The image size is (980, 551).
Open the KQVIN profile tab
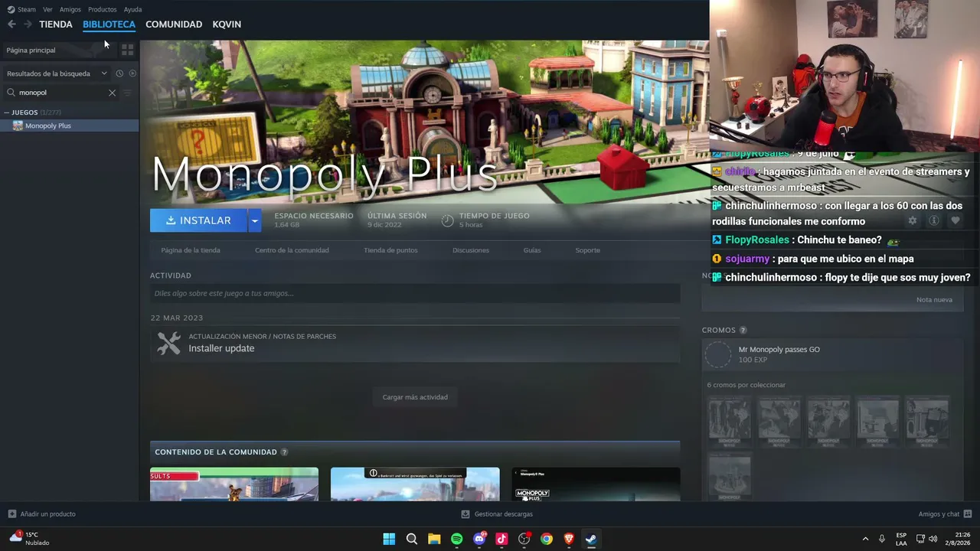[227, 24]
